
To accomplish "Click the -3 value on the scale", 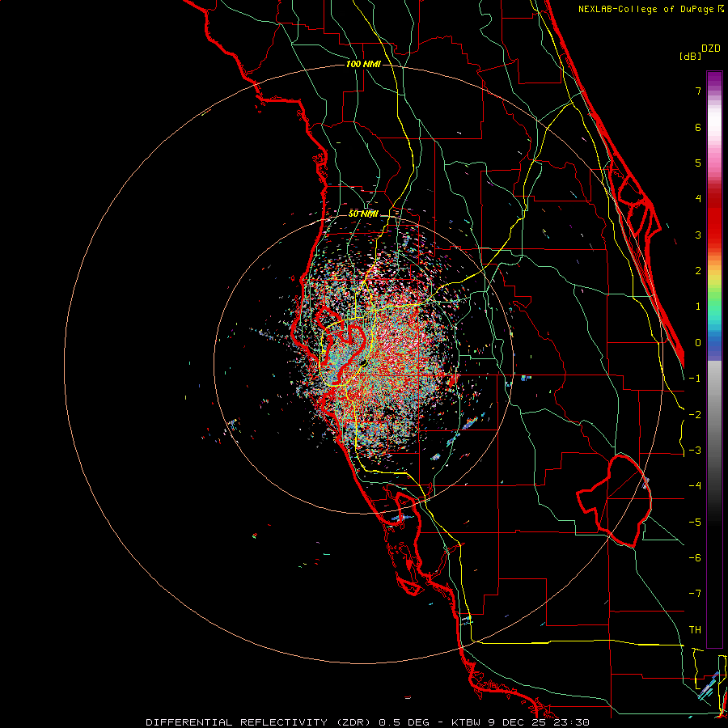I will [x=695, y=451].
